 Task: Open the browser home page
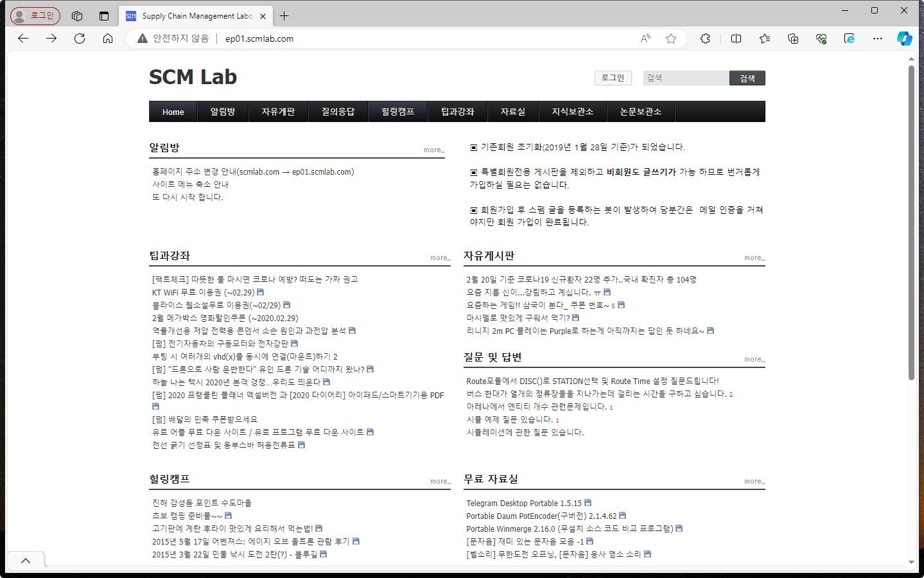coord(108,39)
